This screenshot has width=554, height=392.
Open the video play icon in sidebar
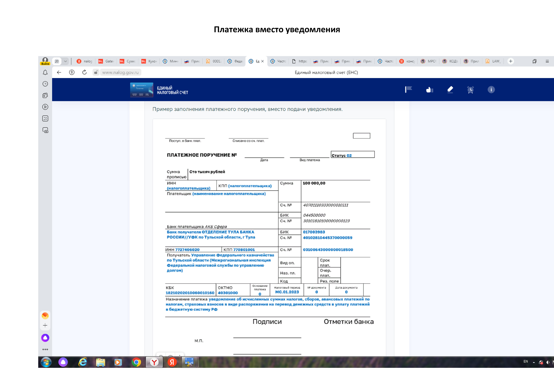click(x=45, y=107)
